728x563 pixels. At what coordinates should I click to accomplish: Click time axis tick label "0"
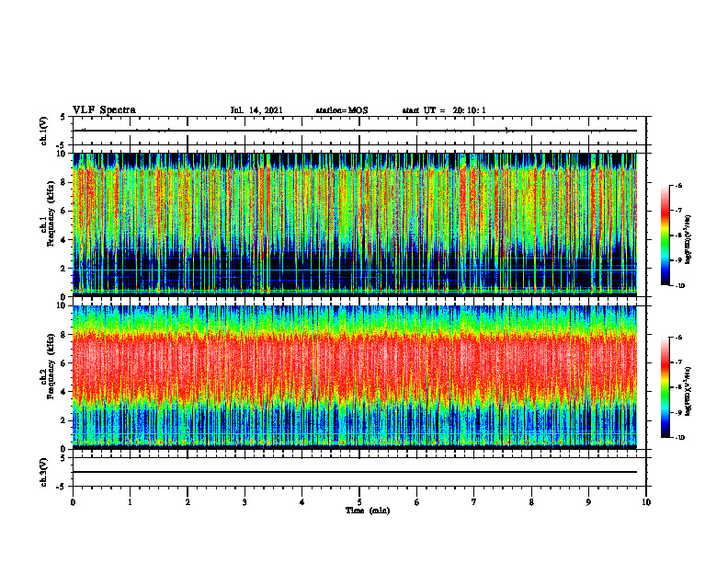[x=73, y=502]
